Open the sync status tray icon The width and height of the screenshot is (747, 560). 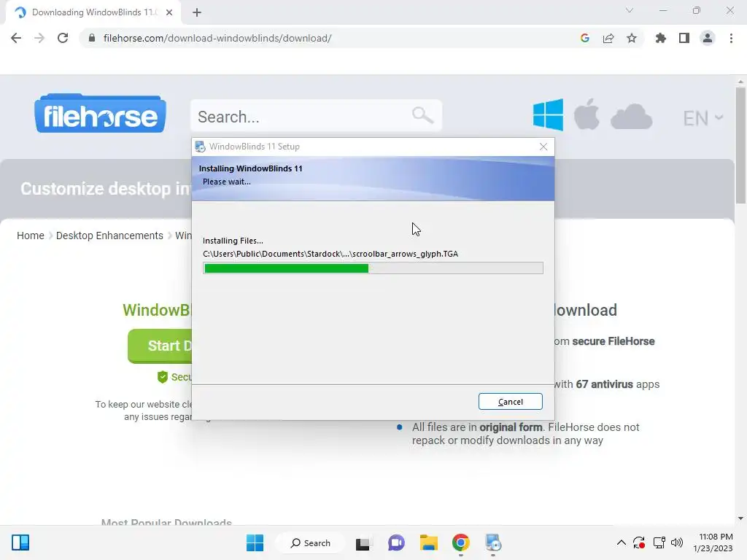coord(639,542)
